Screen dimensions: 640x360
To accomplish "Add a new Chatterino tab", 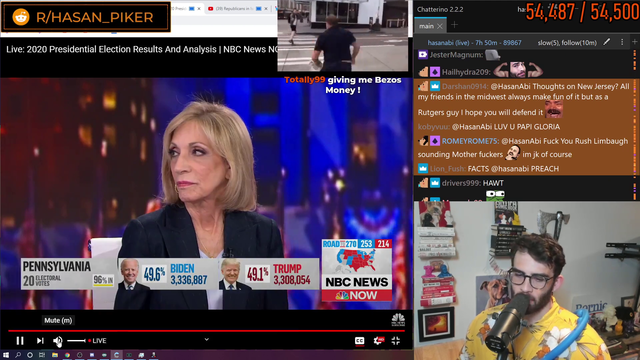I will [454, 25].
